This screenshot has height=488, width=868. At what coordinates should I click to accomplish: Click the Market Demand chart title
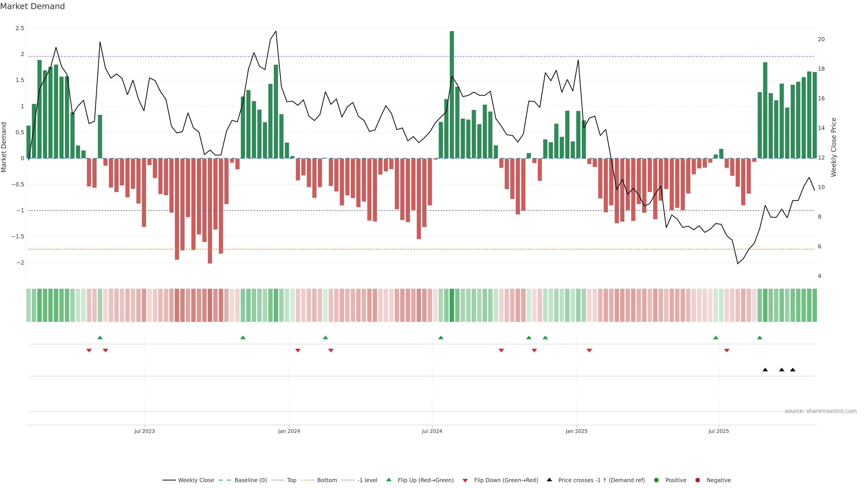[x=32, y=6]
